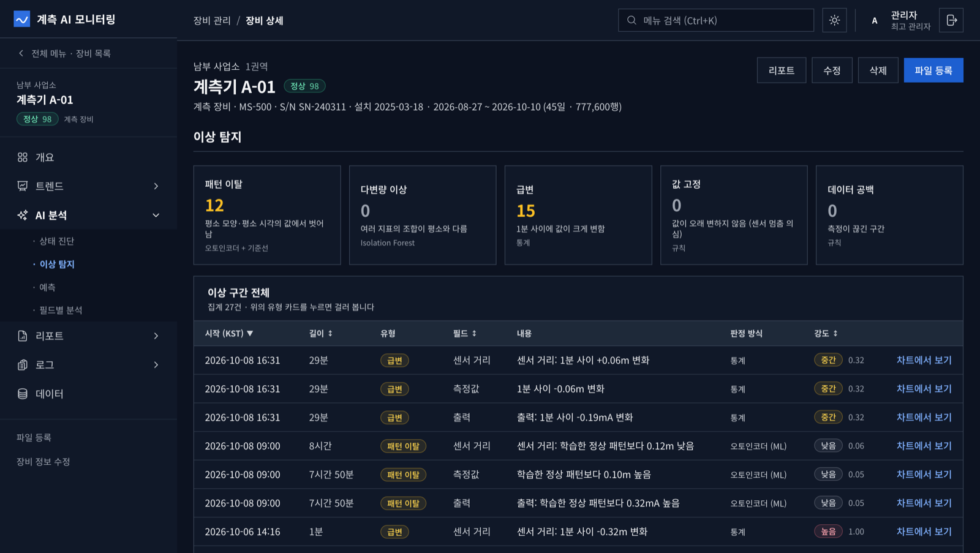980x553 pixels.
Task: Open 차트에서 보기 for +0.06m 변화 row
Action: [x=924, y=360]
